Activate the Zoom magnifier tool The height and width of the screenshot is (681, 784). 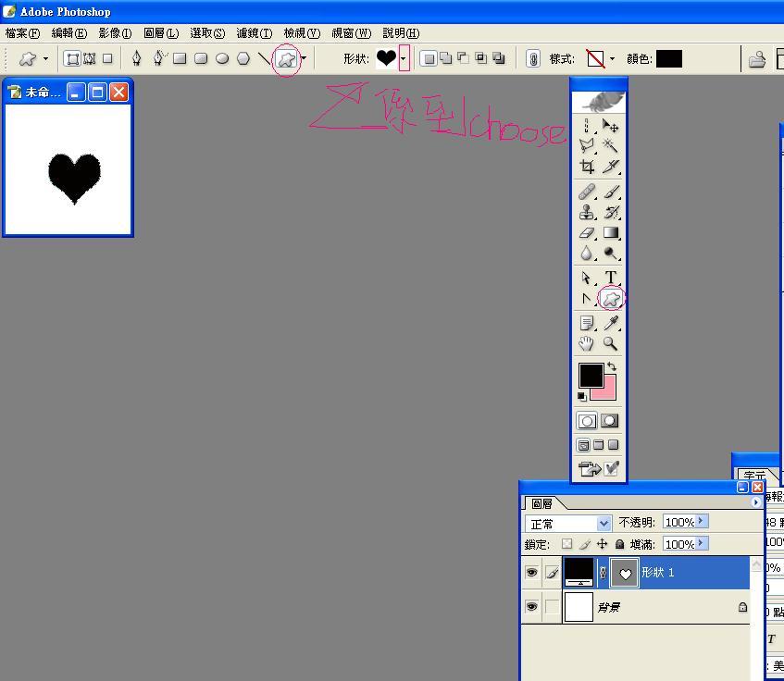click(610, 343)
